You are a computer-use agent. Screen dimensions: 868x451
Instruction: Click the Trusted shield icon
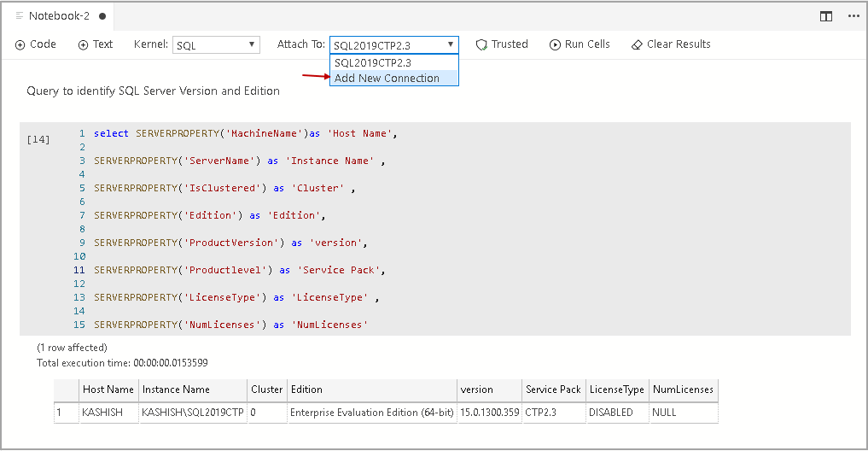coord(481,44)
